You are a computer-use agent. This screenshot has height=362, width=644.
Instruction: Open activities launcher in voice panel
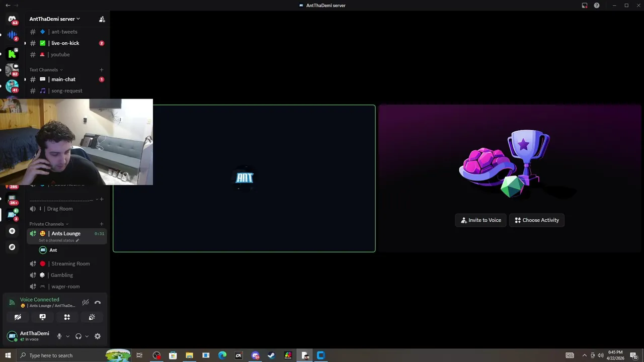pos(67,317)
